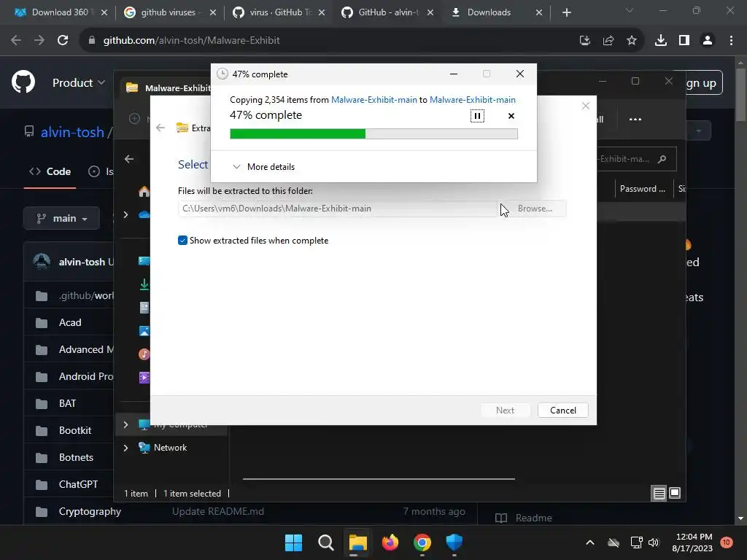Go back in browser history

(16, 41)
